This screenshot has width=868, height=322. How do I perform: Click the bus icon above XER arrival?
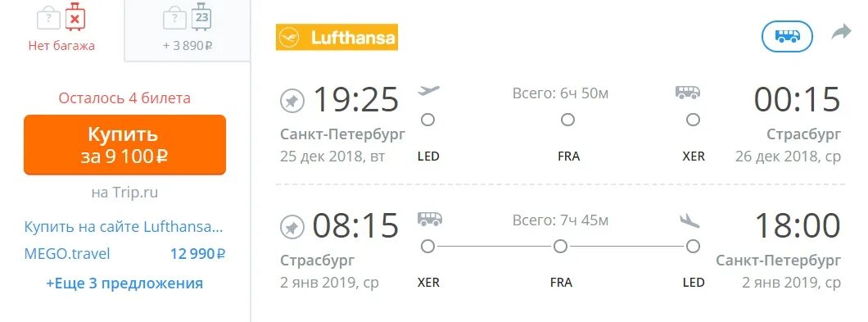pyautogui.click(x=688, y=92)
